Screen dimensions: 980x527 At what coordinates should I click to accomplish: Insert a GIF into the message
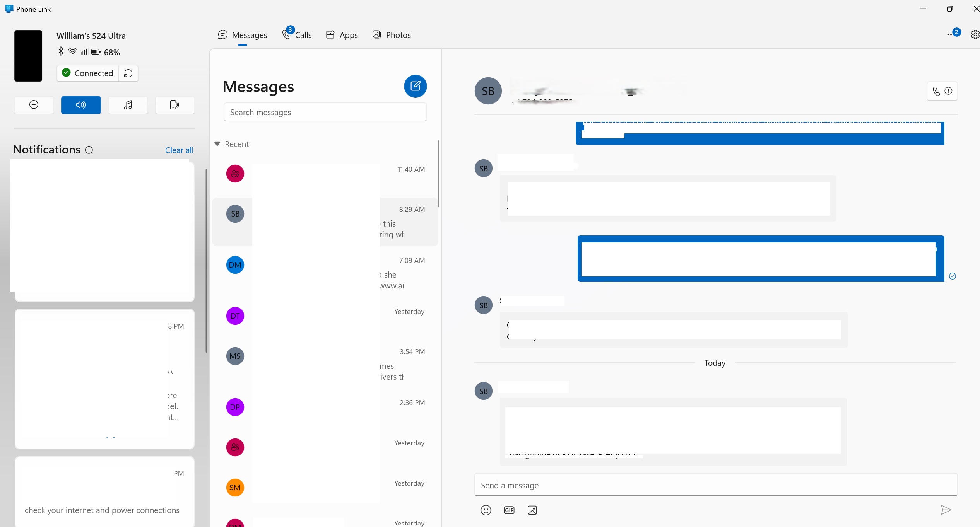click(509, 510)
